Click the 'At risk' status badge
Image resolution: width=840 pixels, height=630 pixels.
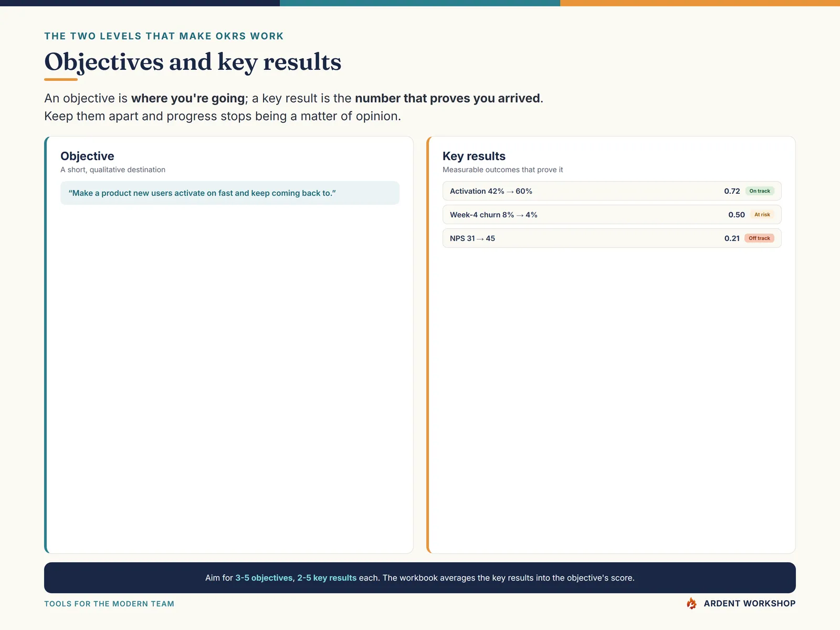pos(762,215)
